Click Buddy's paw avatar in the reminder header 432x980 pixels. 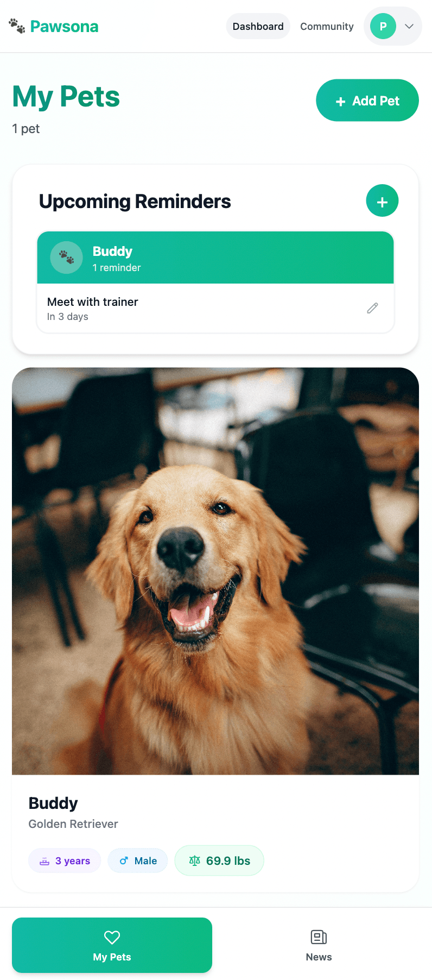pos(66,257)
